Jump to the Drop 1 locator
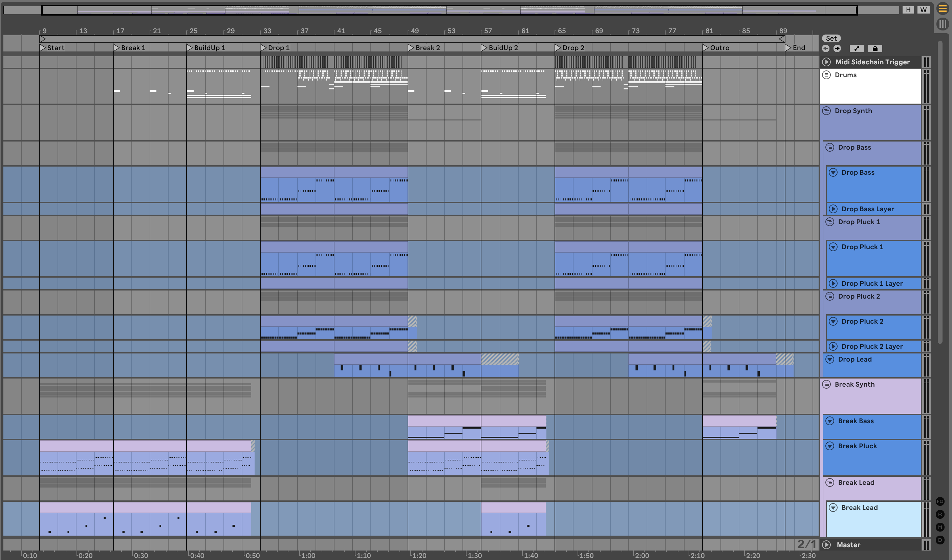952x560 pixels. pyautogui.click(x=275, y=48)
